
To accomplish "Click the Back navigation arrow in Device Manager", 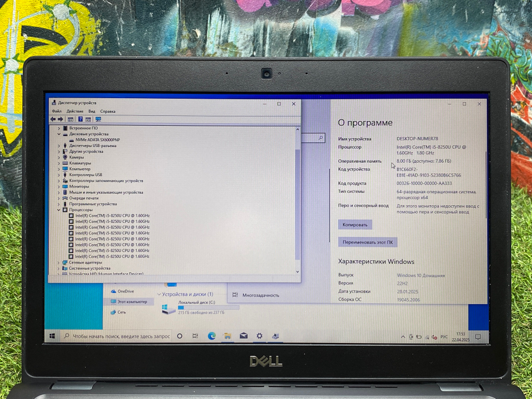I will pyautogui.click(x=53, y=119).
